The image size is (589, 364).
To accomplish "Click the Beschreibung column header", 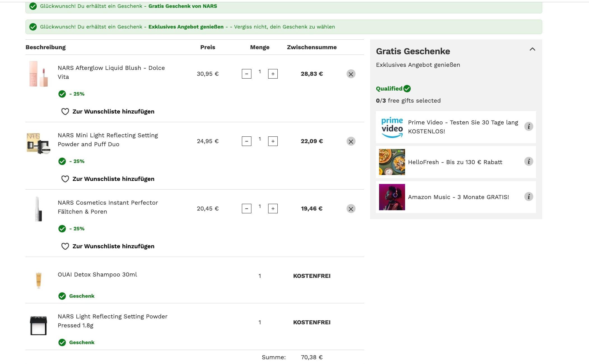I will (x=46, y=47).
